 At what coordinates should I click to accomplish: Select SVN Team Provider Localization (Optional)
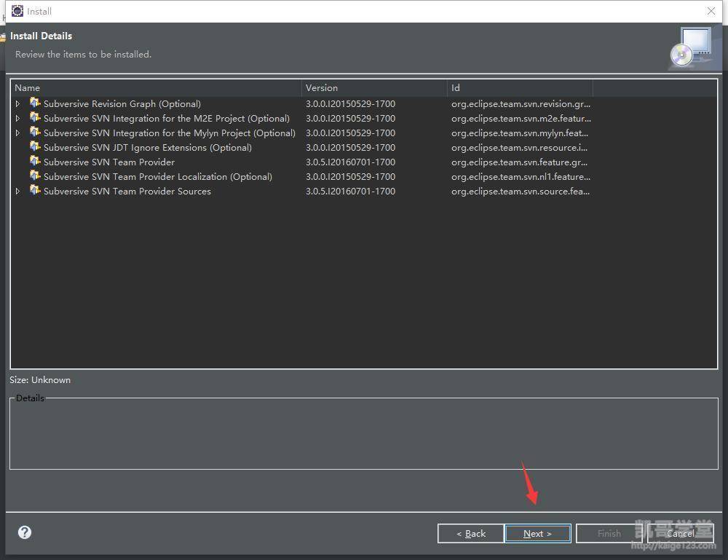tap(158, 176)
